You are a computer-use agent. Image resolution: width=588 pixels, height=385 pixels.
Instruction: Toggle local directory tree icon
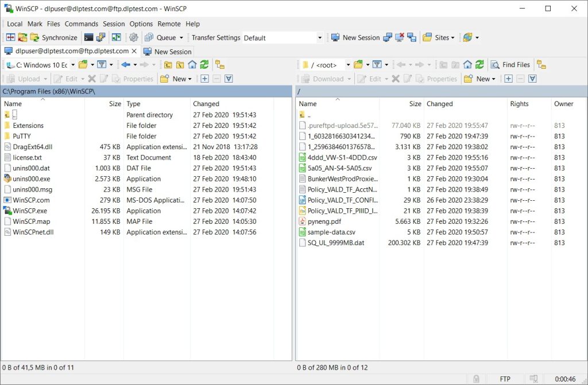(220, 65)
